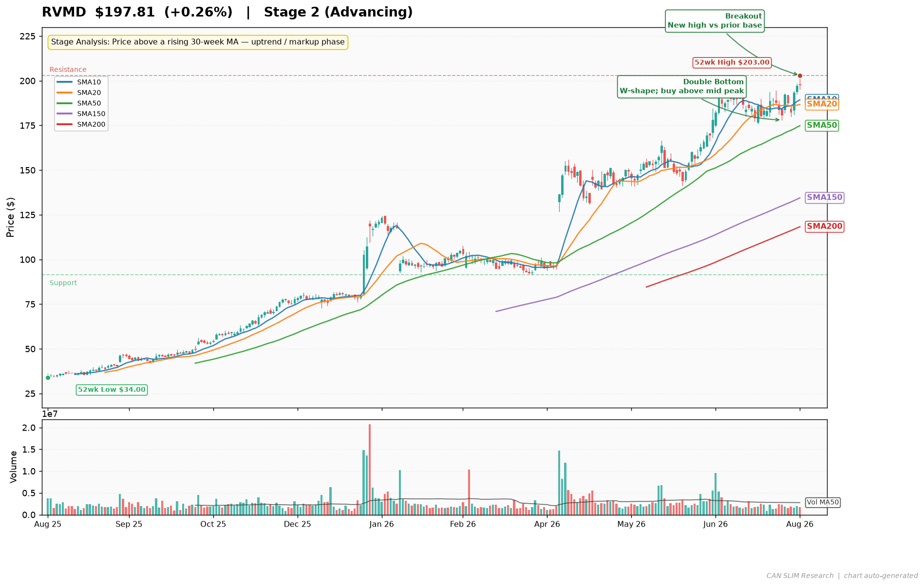This screenshot has width=924, height=586.
Task: Click the green 52-week low marker dot
Action: [x=48, y=378]
